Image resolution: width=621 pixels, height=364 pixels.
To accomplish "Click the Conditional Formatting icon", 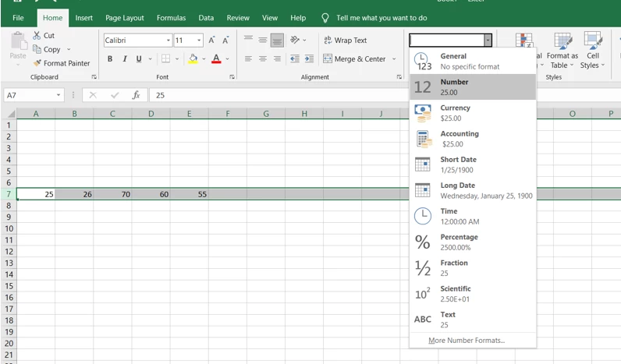I will (x=524, y=41).
